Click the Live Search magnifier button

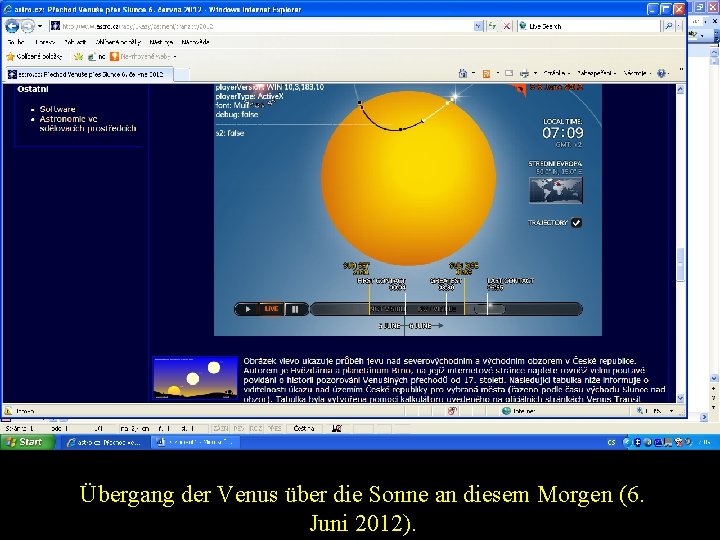[669, 26]
